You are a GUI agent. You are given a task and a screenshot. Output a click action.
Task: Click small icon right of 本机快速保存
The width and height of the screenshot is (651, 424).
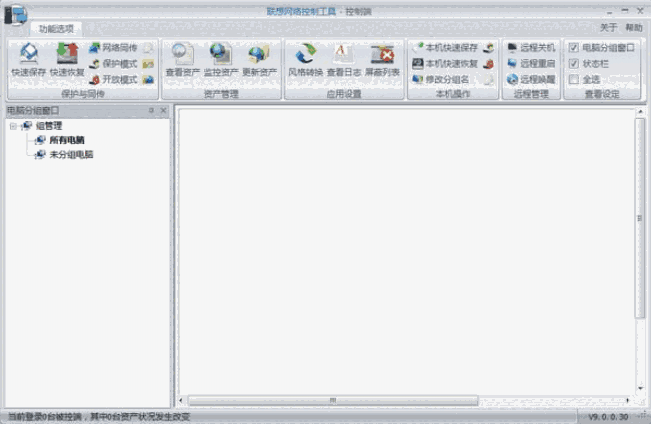(489, 48)
